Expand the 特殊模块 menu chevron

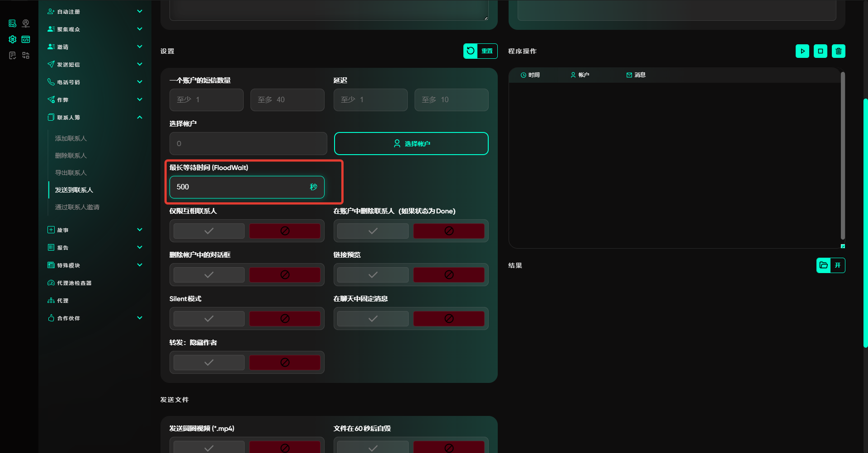140,265
